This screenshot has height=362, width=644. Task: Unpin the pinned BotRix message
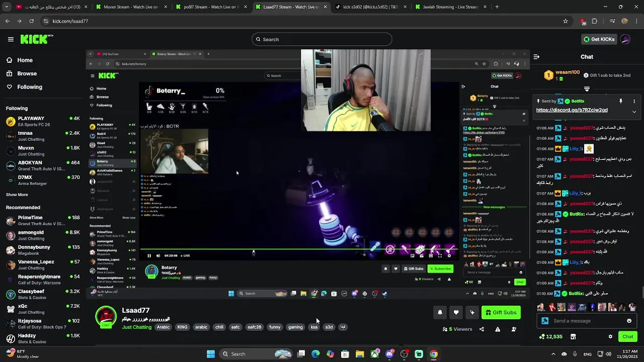[x=620, y=101]
